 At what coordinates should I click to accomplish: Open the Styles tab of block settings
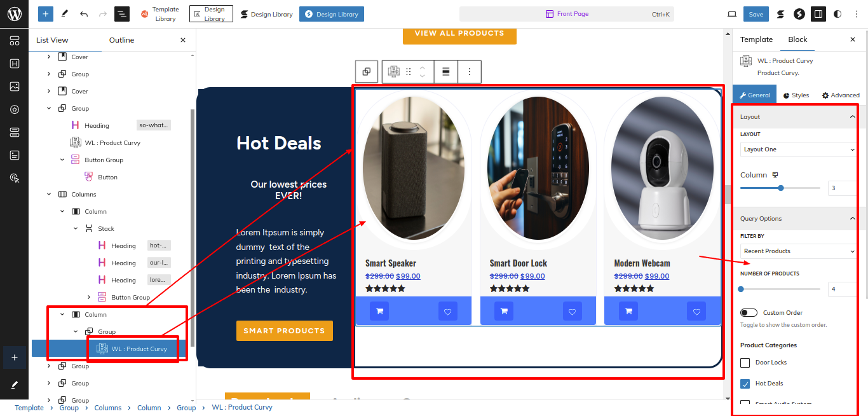[x=796, y=95]
